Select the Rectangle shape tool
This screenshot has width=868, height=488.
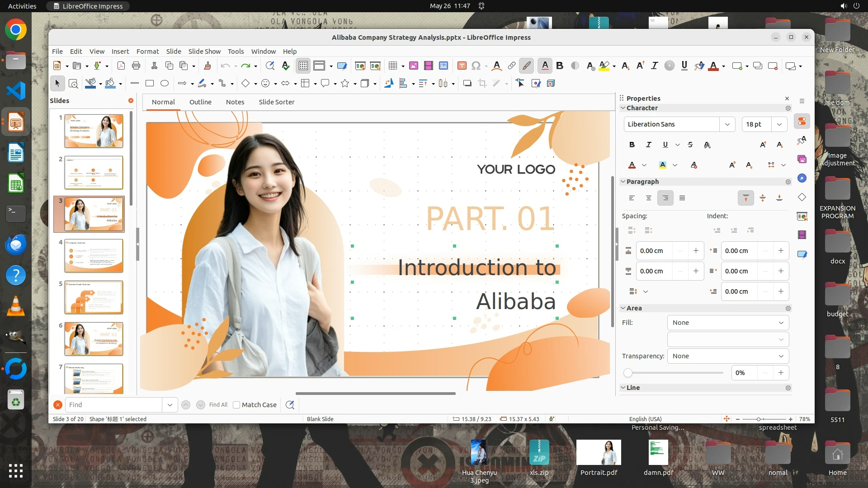pos(150,83)
